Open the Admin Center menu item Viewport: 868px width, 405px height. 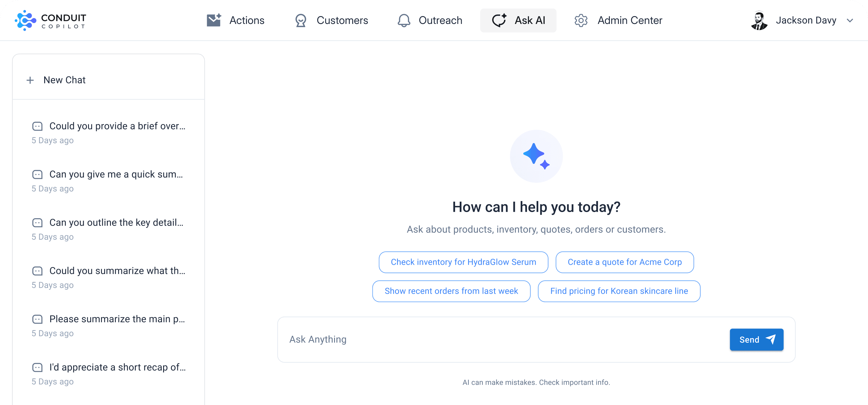629,20
